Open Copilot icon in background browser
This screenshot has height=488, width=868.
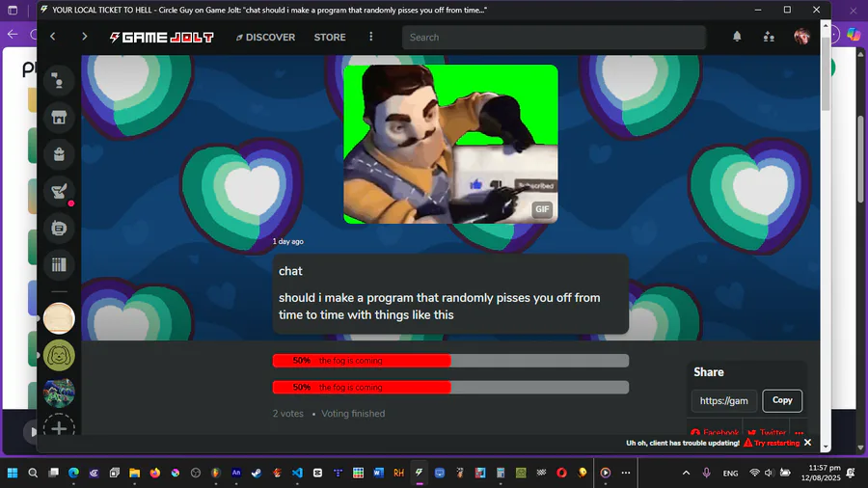(x=854, y=35)
